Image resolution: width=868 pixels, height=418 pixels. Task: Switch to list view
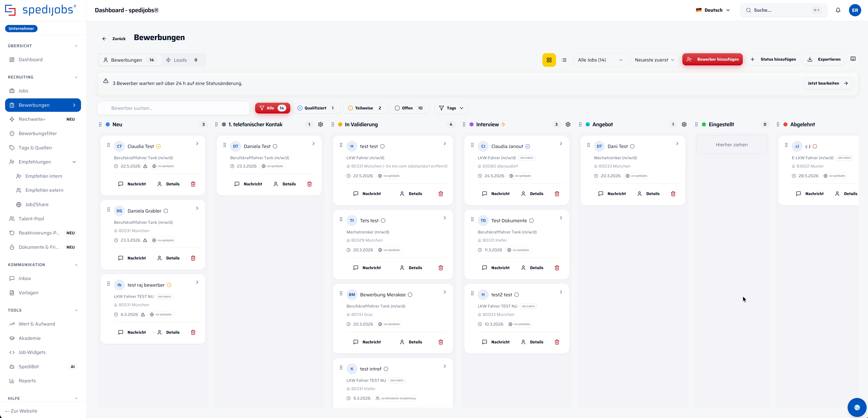pyautogui.click(x=564, y=60)
